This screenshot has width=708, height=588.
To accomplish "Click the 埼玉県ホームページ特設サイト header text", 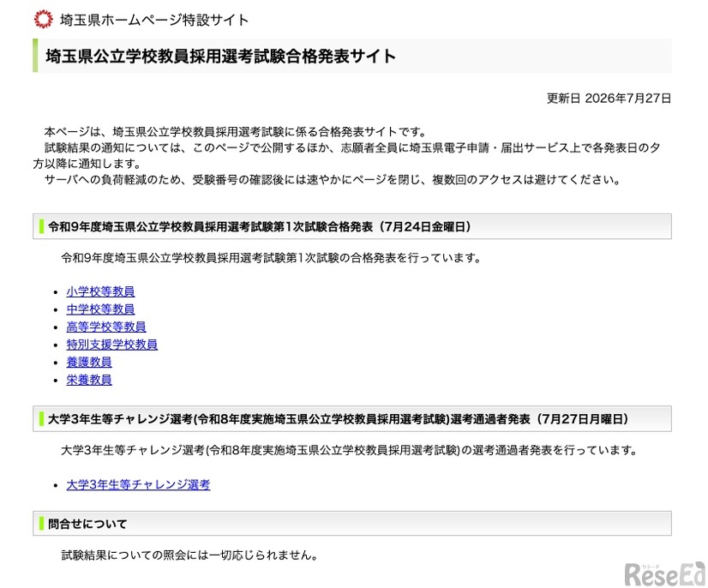I will pos(154,20).
